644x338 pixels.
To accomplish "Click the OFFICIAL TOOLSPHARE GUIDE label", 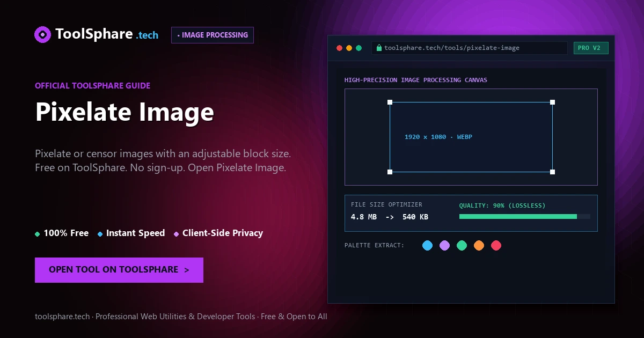I will 93,86.
